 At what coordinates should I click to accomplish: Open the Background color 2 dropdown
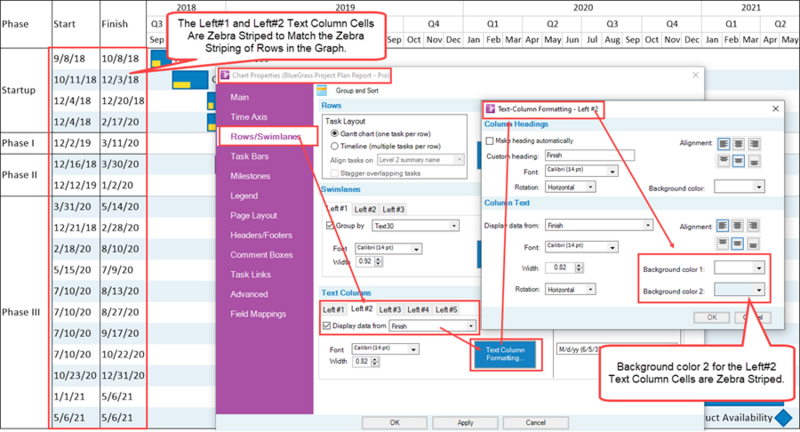click(x=739, y=290)
